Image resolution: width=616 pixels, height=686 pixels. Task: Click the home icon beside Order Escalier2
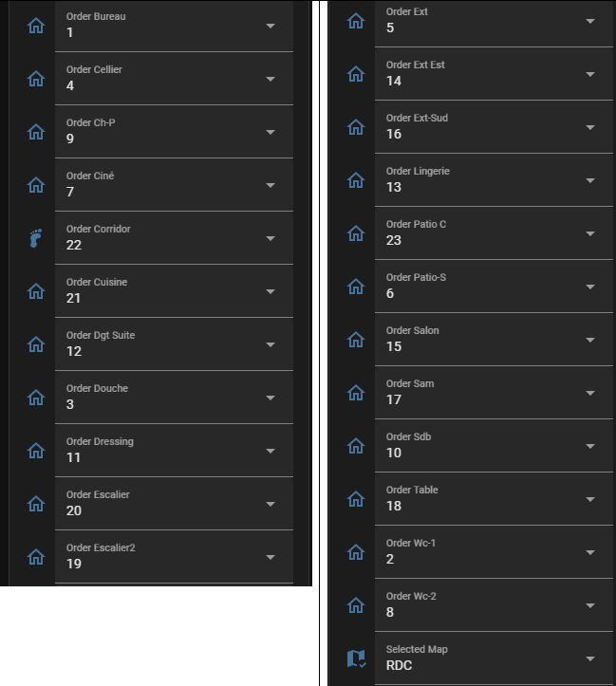pos(36,557)
